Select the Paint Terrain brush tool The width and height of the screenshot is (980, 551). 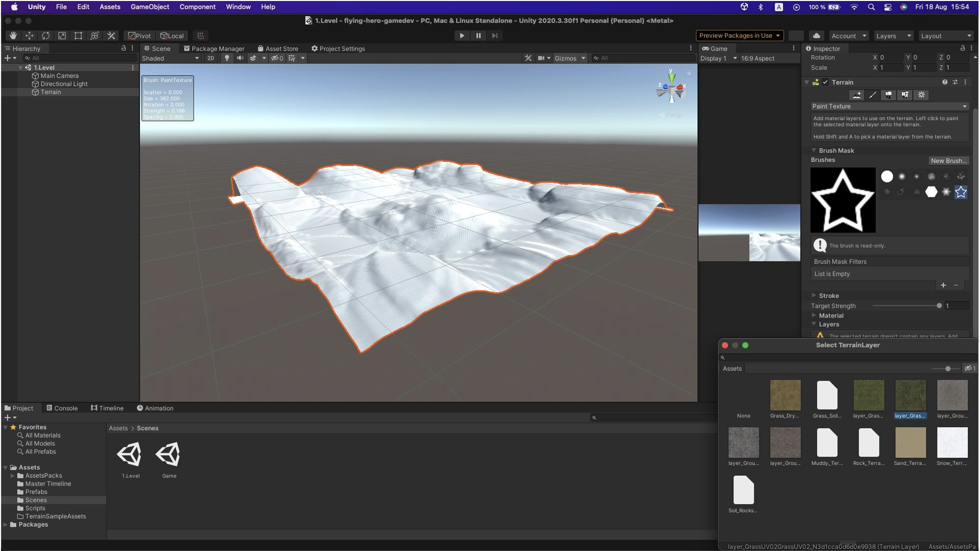pyautogui.click(x=873, y=95)
